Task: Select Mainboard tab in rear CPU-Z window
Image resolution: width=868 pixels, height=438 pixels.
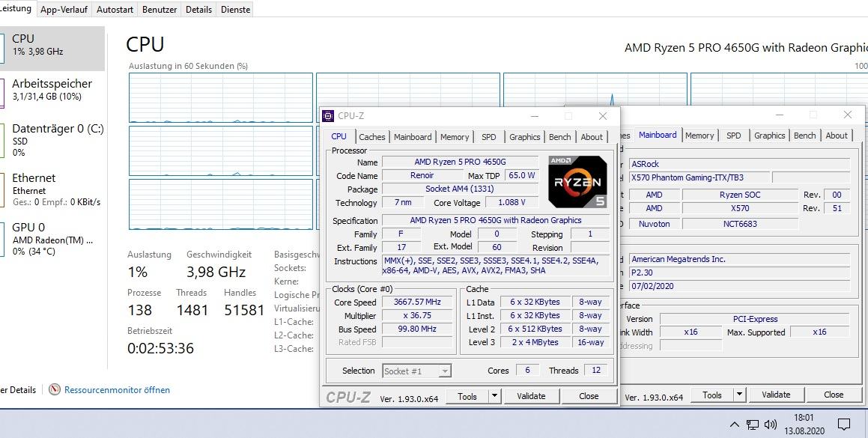Action: (657, 135)
